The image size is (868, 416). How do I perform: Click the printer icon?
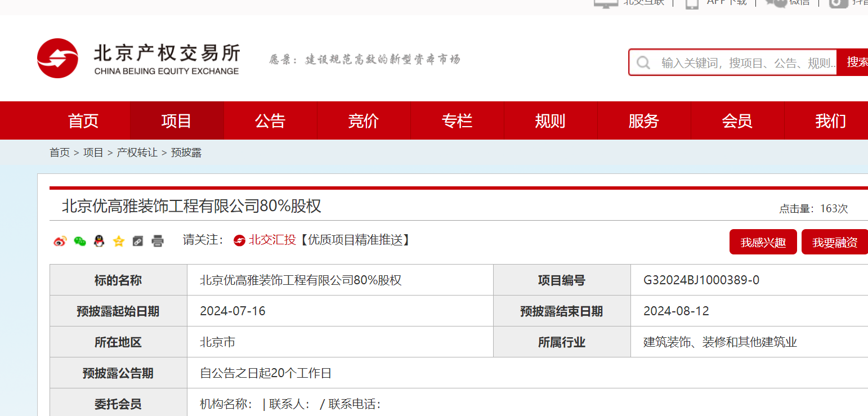158,241
